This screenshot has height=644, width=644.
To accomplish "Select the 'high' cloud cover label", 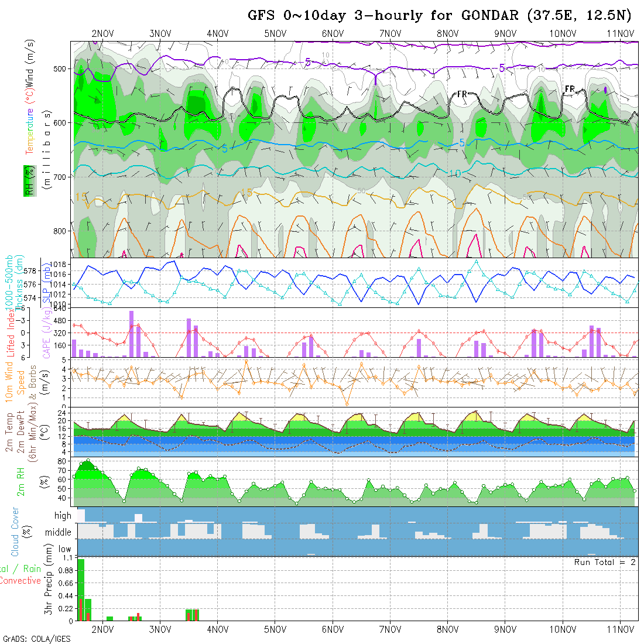I will tap(63, 516).
